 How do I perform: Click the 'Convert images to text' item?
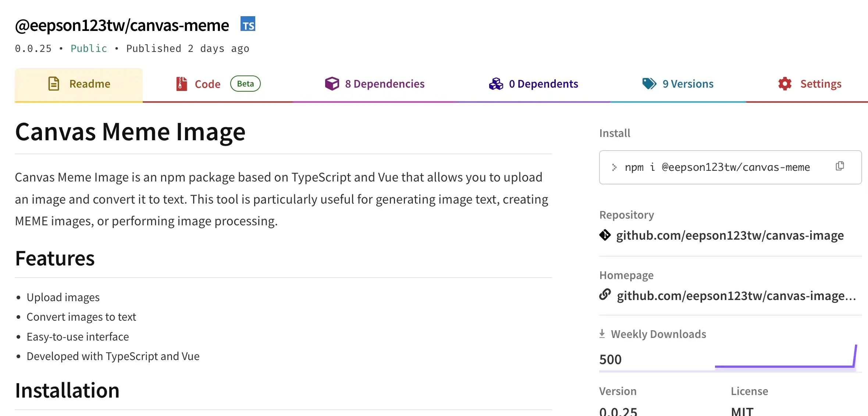(81, 317)
